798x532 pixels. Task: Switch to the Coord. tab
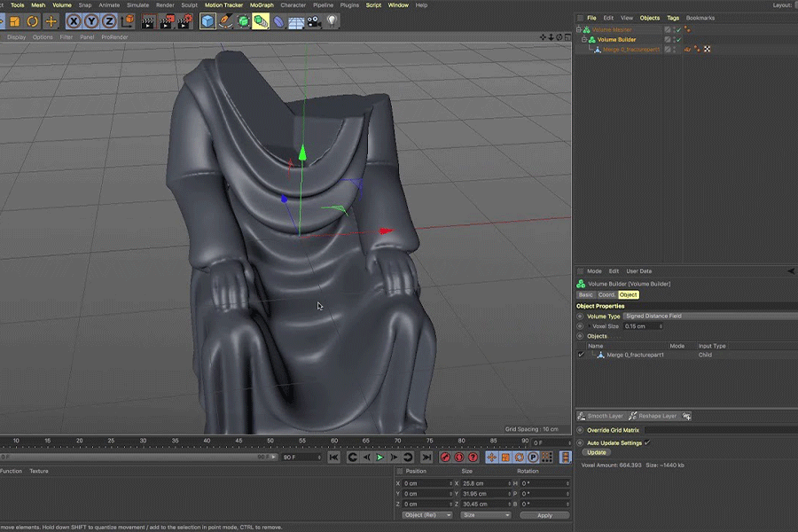606,294
